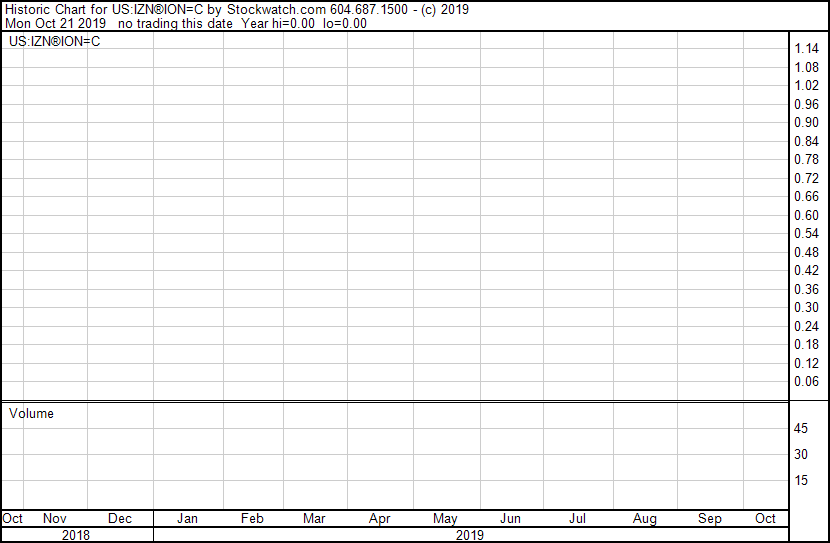
Task: Click the Volume panel label
Action: pos(31,413)
